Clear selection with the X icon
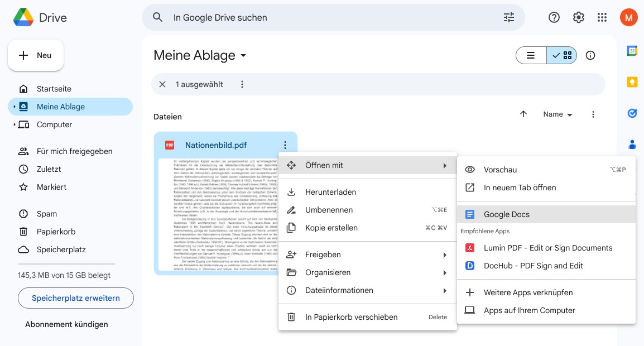Viewport: 644px width, 346px height. pos(162,84)
